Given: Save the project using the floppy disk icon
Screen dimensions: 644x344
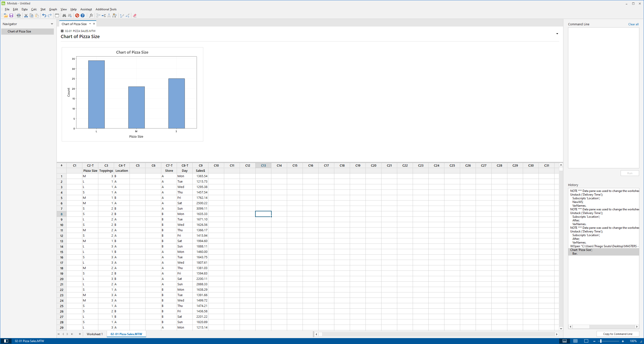Looking at the screenshot, I should (x=11, y=15).
